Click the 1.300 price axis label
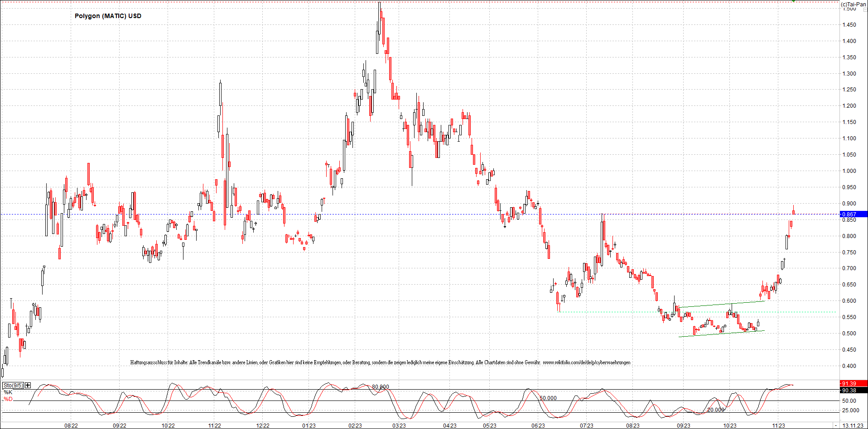The height and width of the screenshot is (429, 868). [849, 74]
